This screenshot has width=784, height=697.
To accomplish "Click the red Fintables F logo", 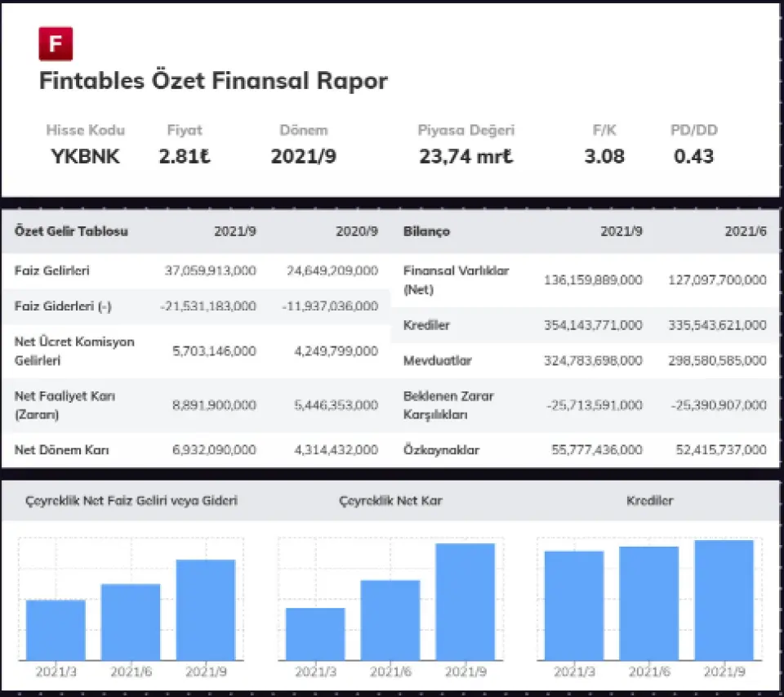I will (x=56, y=44).
